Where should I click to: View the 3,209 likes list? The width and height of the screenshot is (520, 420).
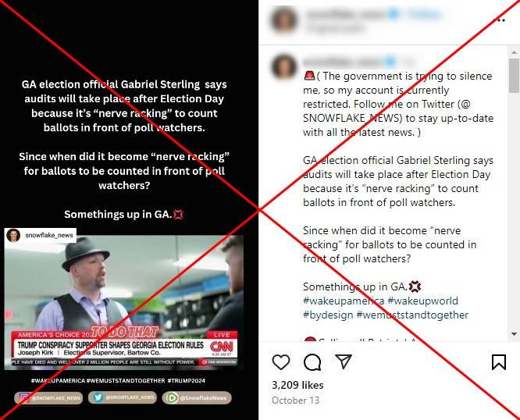point(297,385)
